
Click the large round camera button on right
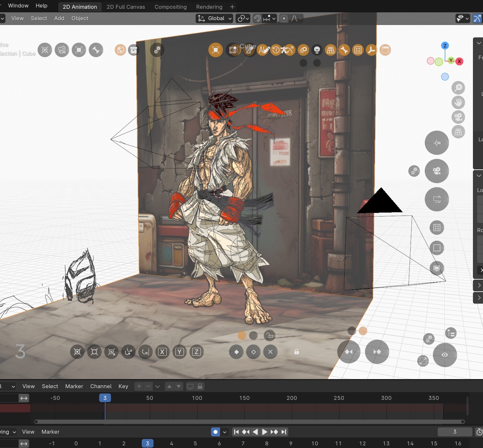437,171
